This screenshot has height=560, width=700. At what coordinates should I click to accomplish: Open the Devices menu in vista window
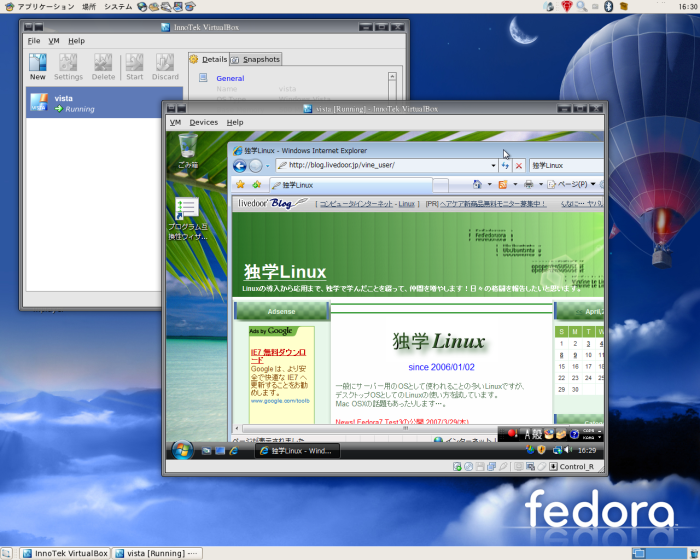[x=204, y=122]
